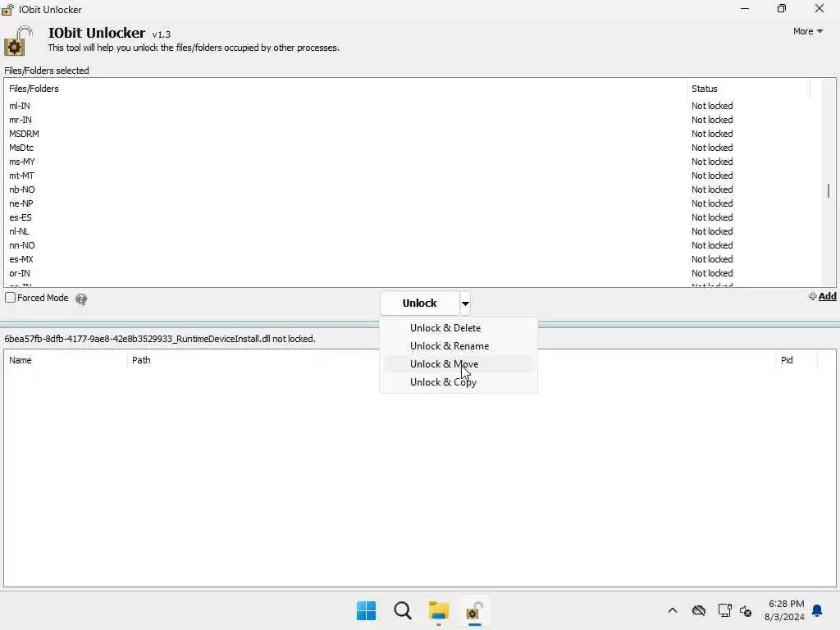Click the plus icon beside Add
This screenshot has height=630, width=840.
pos(812,296)
